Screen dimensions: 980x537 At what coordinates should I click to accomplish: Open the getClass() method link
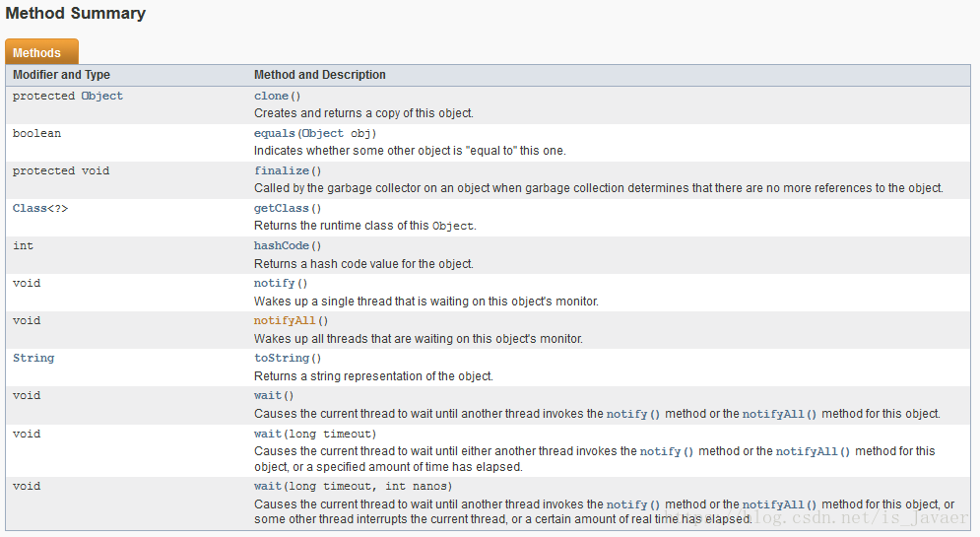283,208
